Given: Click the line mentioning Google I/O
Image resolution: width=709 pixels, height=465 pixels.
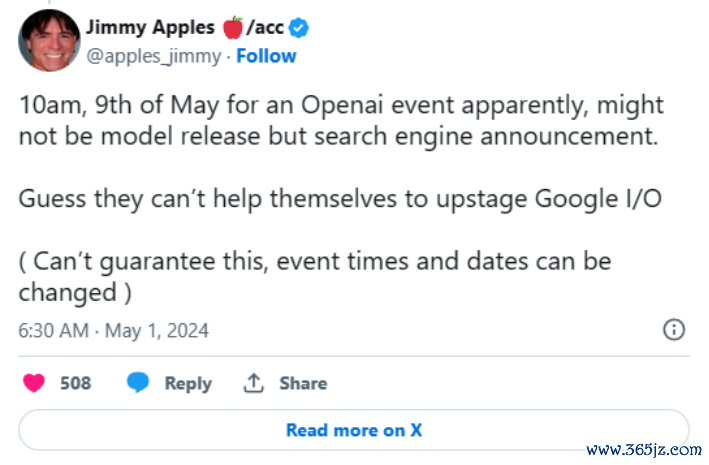Looking at the screenshot, I should pyautogui.click(x=340, y=196).
